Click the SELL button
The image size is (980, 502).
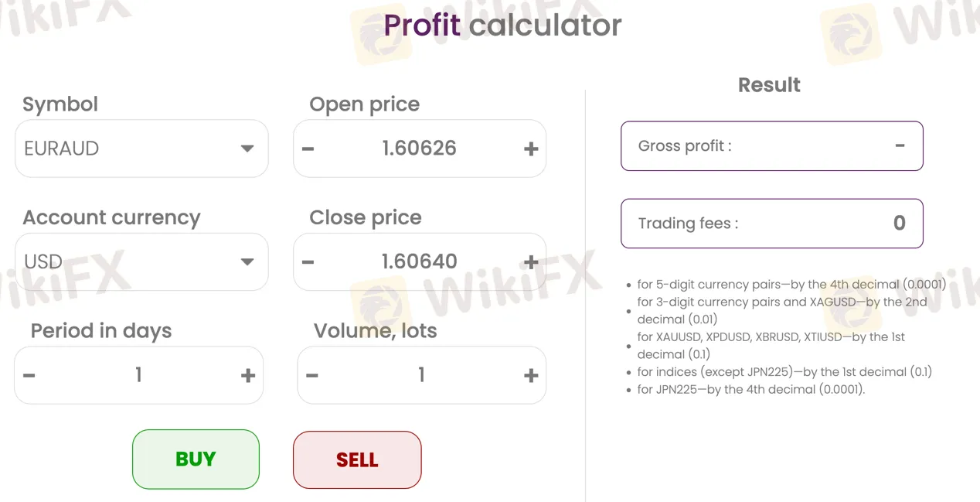coord(357,459)
